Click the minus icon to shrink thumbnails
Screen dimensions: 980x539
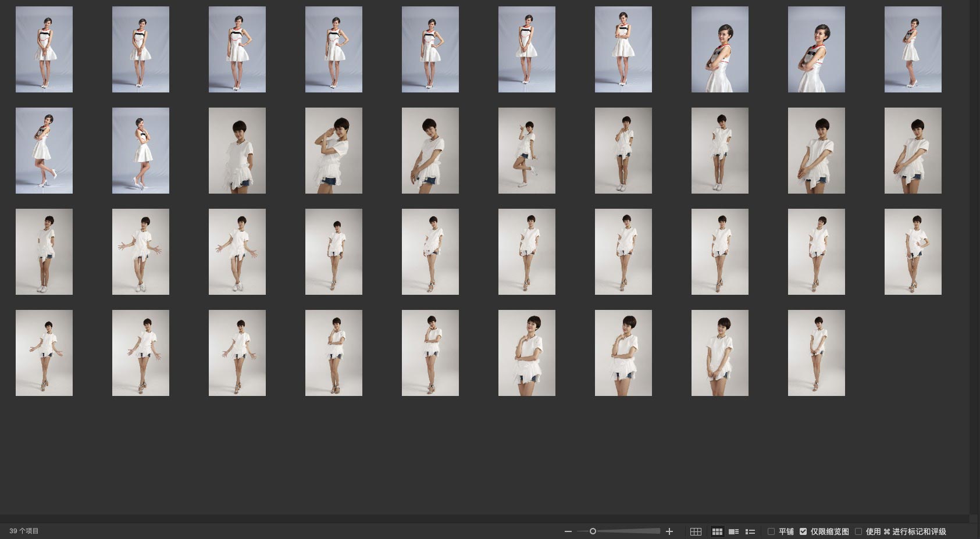(x=568, y=531)
